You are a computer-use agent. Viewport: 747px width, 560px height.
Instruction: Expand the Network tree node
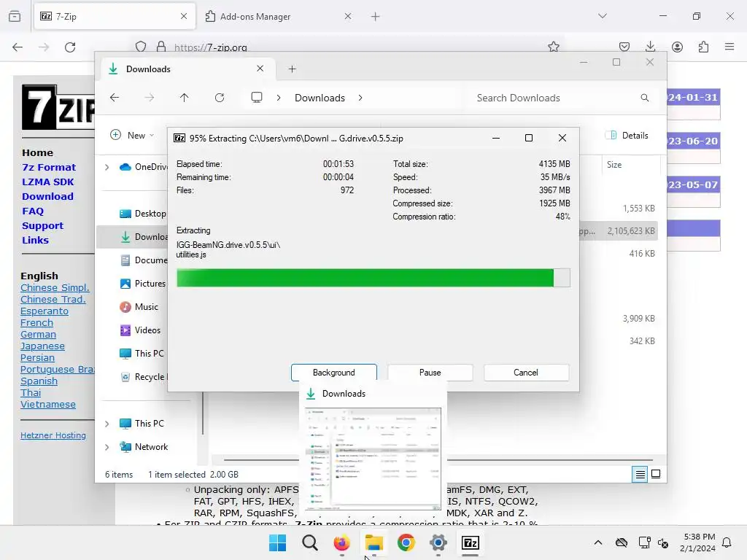(x=107, y=447)
